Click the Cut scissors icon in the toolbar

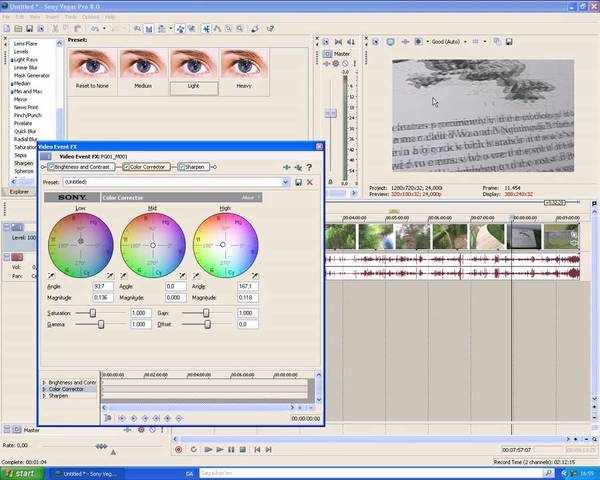pos(55,29)
